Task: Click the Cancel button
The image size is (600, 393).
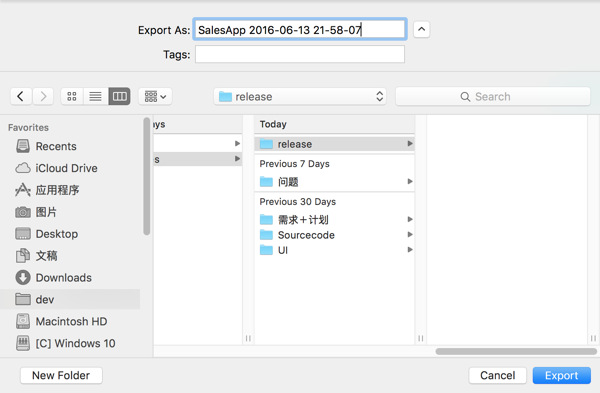Action: 497,375
